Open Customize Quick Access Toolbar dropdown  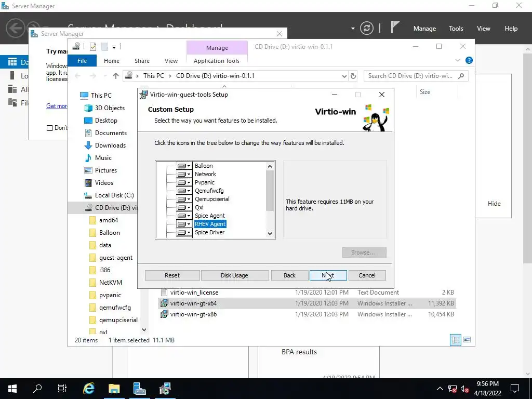(114, 47)
